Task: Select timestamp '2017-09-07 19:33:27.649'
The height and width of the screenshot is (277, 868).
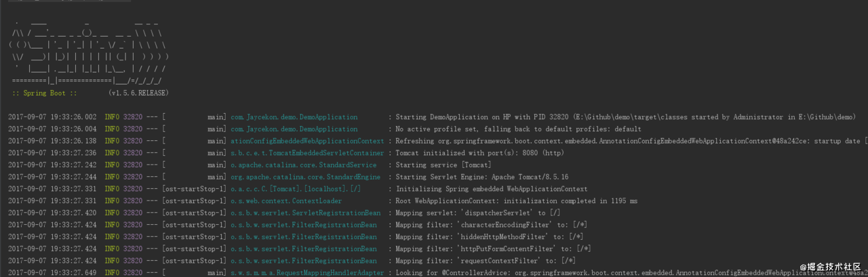Action: (52, 273)
